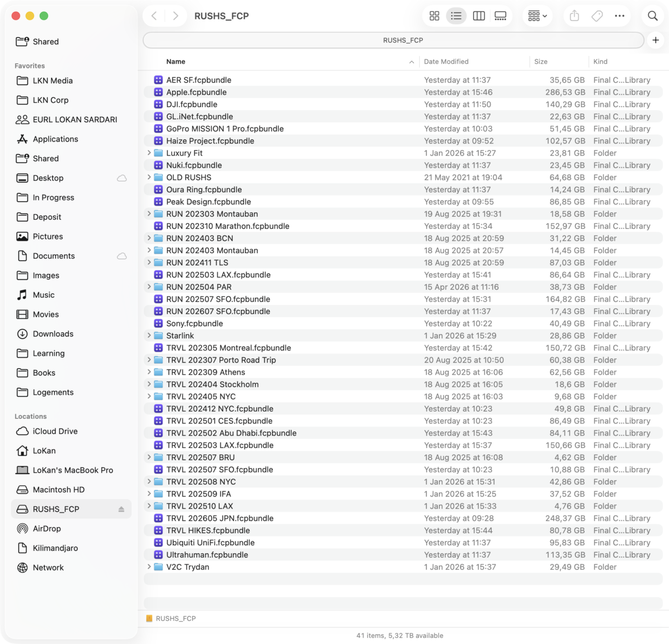Select the RUSHS_FCP tab

394,40
